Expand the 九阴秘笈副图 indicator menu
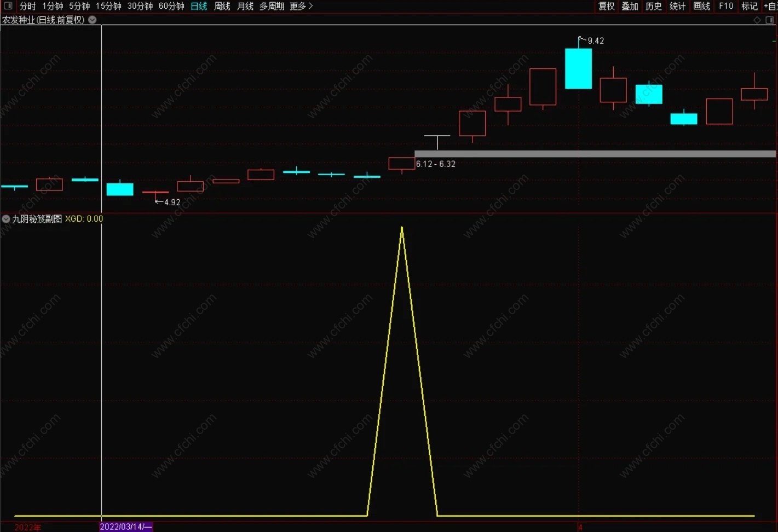This screenshot has width=778, height=532. (x=6, y=219)
